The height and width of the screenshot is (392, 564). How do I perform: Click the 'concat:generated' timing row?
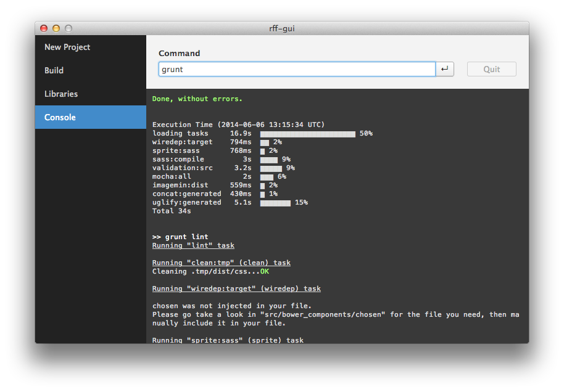pyautogui.click(x=215, y=194)
